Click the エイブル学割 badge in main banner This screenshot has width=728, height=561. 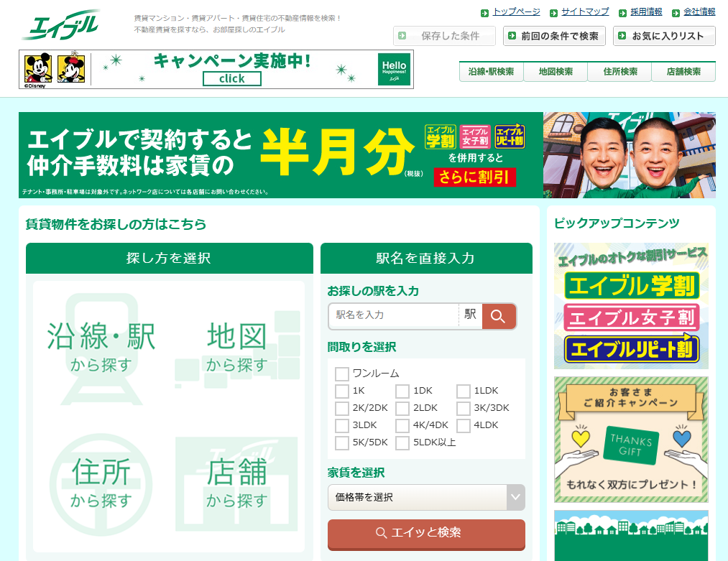click(441, 136)
